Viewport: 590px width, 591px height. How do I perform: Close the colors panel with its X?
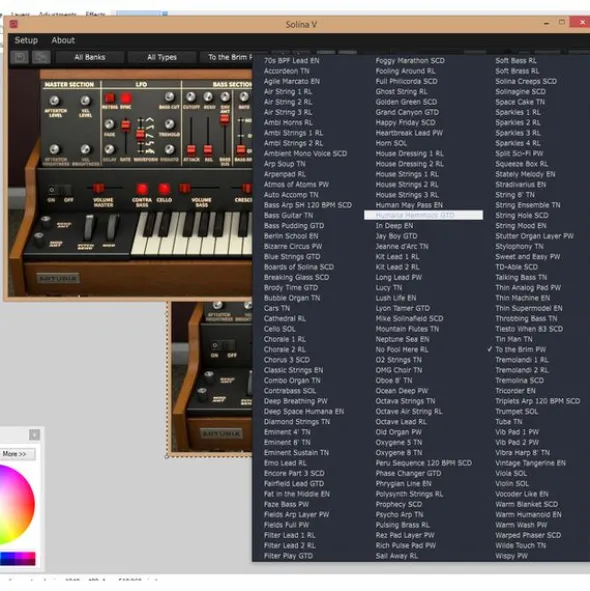34,435
